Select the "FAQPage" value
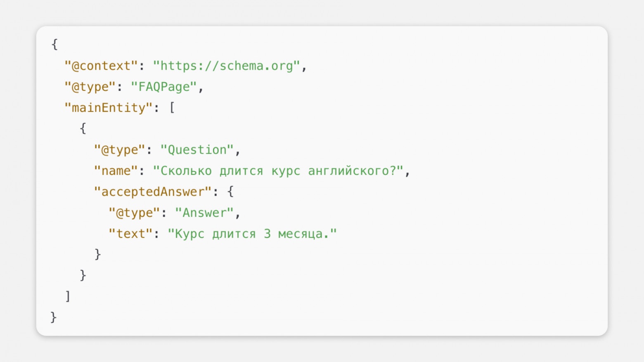 click(163, 87)
